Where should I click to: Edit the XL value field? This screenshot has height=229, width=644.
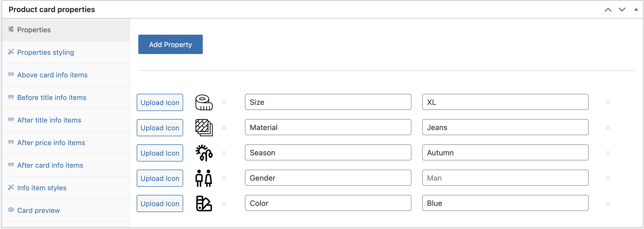(505, 102)
